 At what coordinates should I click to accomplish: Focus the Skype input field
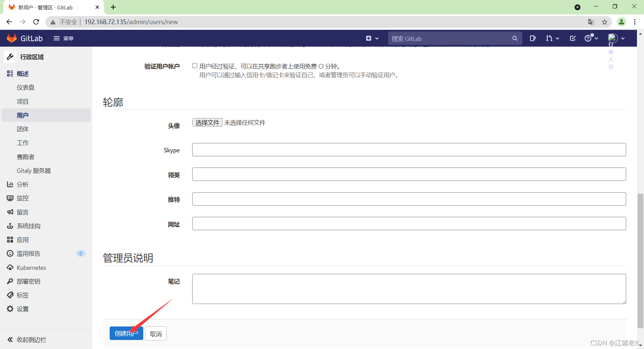point(409,150)
